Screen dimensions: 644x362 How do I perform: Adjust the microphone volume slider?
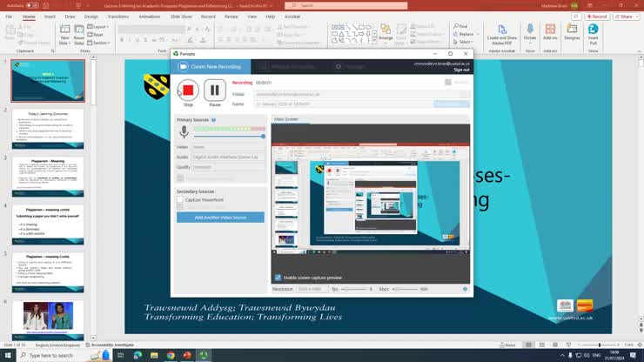pos(263,137)
